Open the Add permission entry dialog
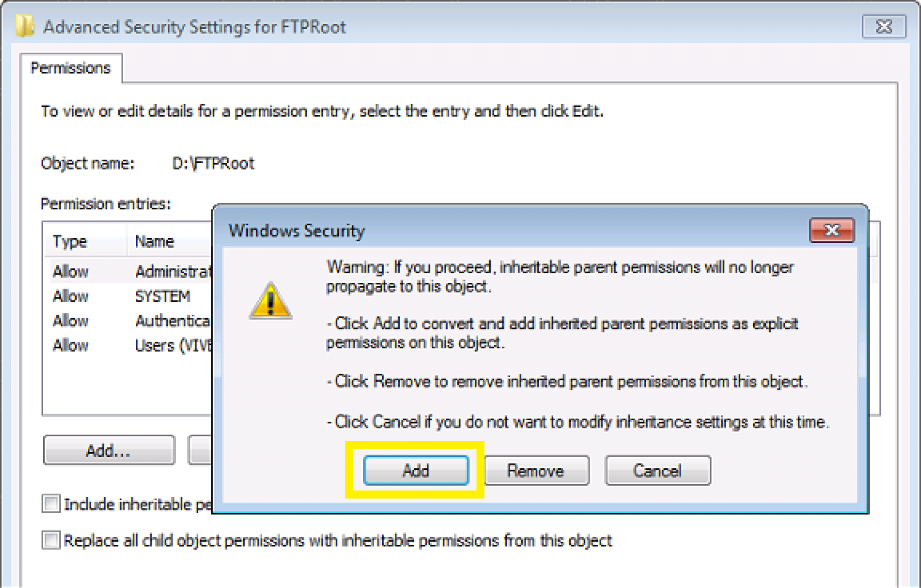This screenshot has height=588, width=921. tap(108, 450)
